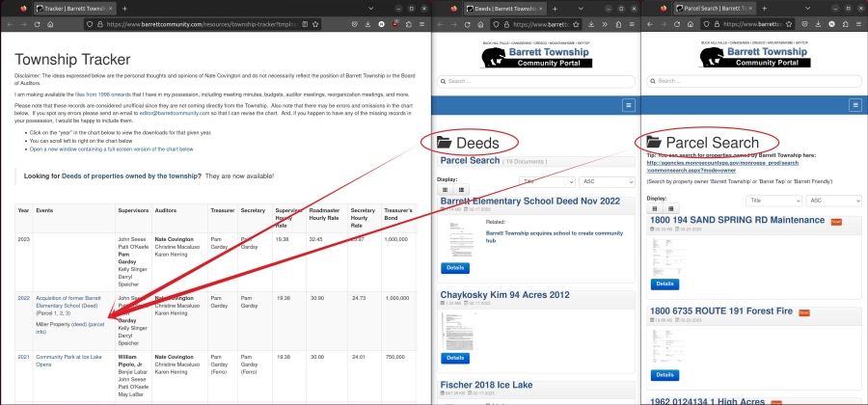Open 'Deeds of properties owned by the township' link
Viewport: 868px width, 405px height.
(131, 175)
